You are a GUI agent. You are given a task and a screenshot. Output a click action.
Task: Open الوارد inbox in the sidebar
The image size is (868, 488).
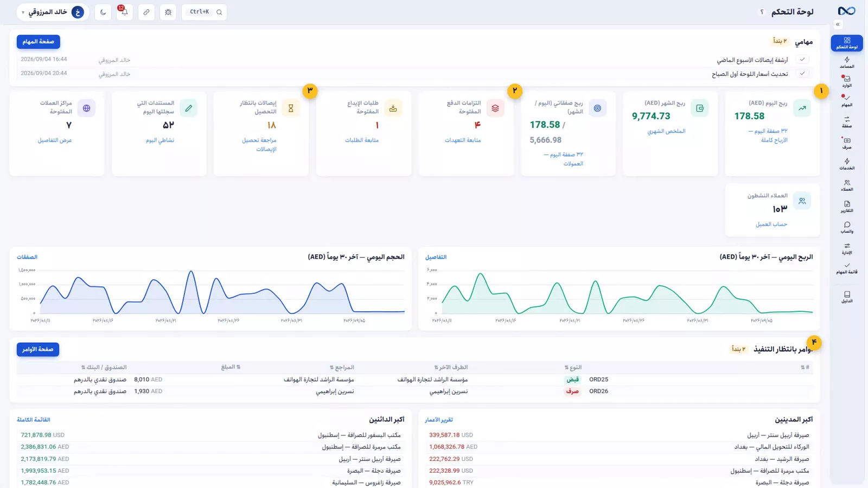click(x=847, y=82)
